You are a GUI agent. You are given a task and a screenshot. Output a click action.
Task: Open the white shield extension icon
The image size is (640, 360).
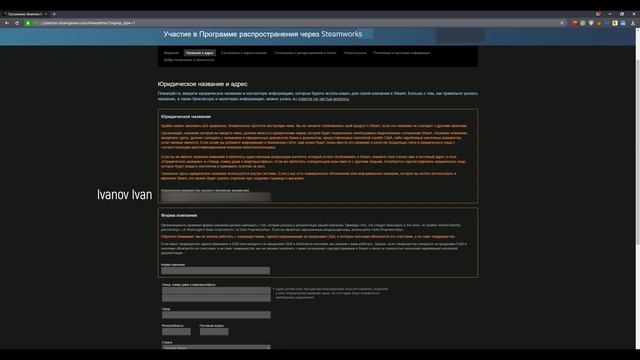coord(591,23)
